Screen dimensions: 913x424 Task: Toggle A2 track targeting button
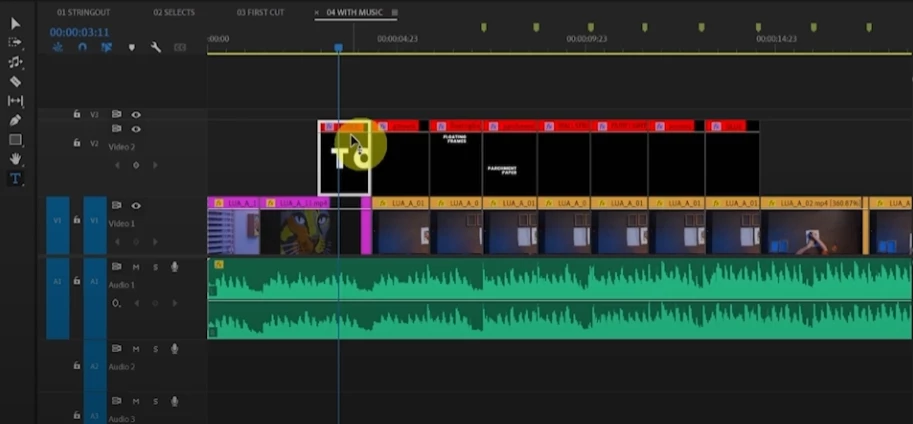coord(95,366)
